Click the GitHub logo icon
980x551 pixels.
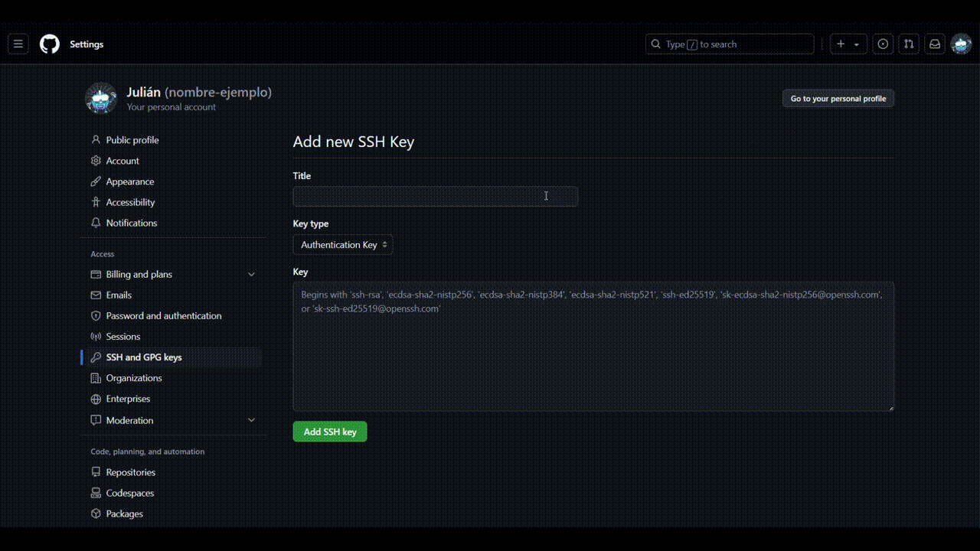pos(50,44)
